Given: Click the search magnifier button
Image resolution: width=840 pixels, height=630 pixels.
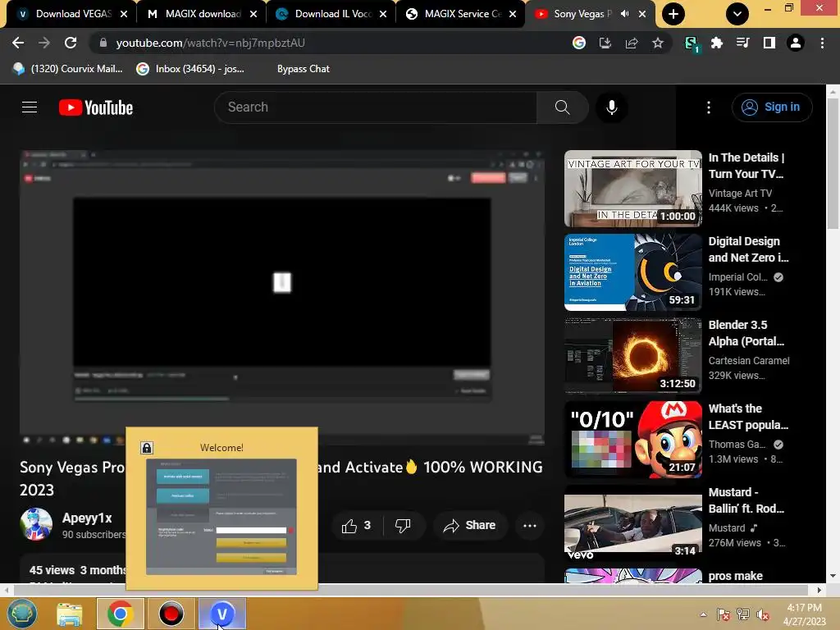Looking at the screenshot, I should (563, 107).
